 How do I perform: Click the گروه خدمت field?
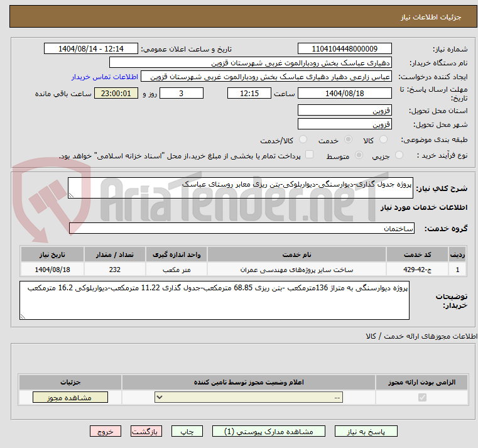pyautogui.click(x=241, y=229)
